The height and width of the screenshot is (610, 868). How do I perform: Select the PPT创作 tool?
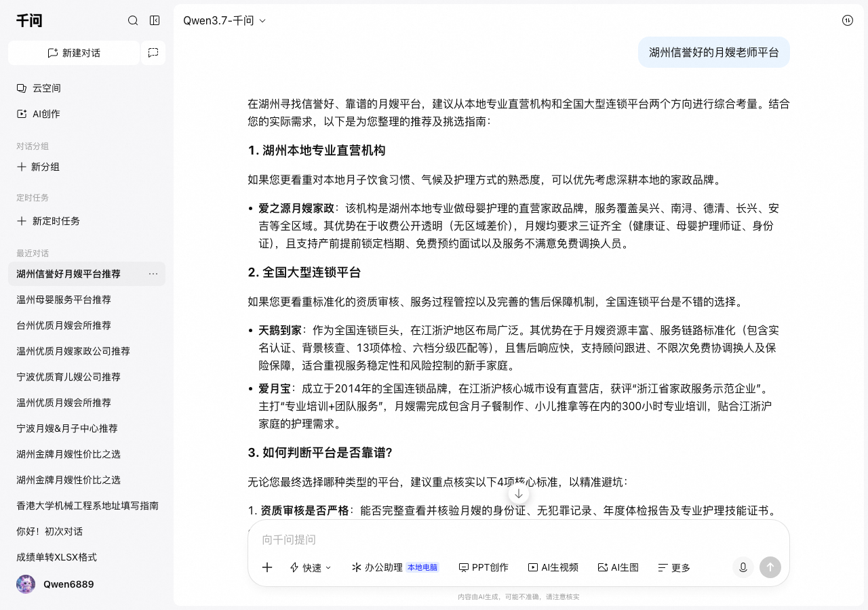click(484, 567)
